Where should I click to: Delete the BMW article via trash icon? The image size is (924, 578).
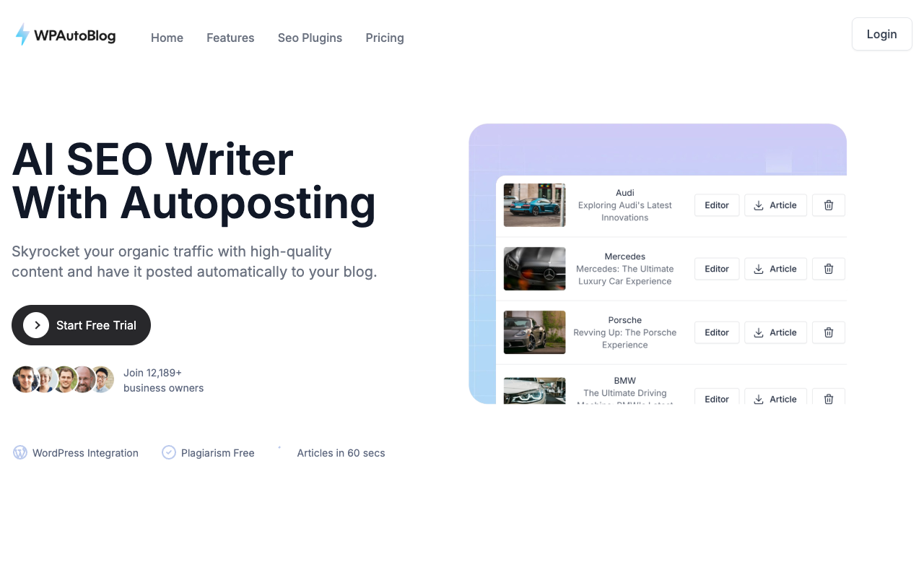tap(829, 397)
